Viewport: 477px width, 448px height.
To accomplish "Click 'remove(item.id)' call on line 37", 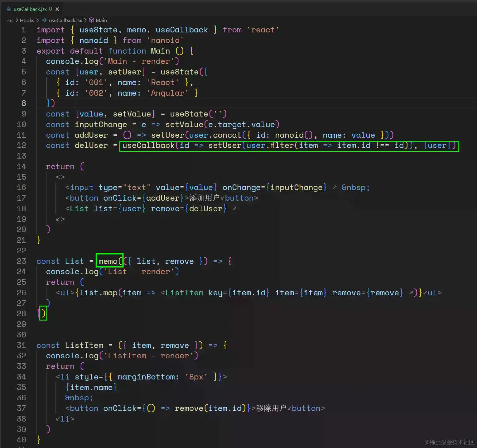I will [x=210, y=408].
